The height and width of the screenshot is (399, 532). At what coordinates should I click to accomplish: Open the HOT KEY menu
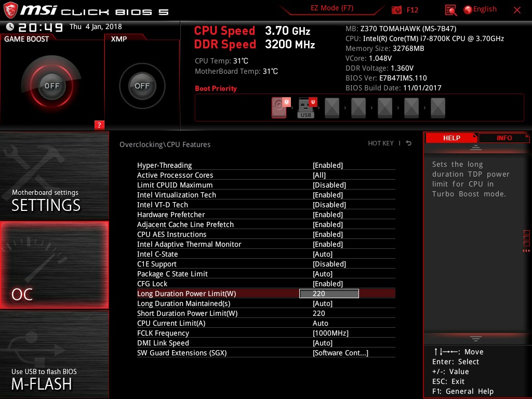coord(381,143)
